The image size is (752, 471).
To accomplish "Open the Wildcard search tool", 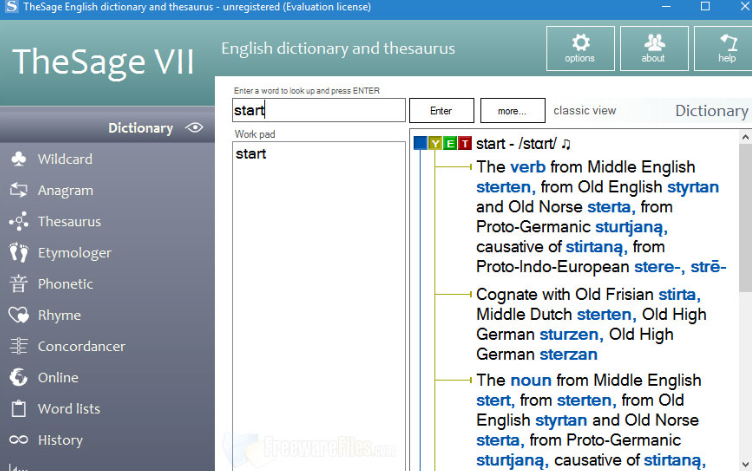I will [51, 159].
